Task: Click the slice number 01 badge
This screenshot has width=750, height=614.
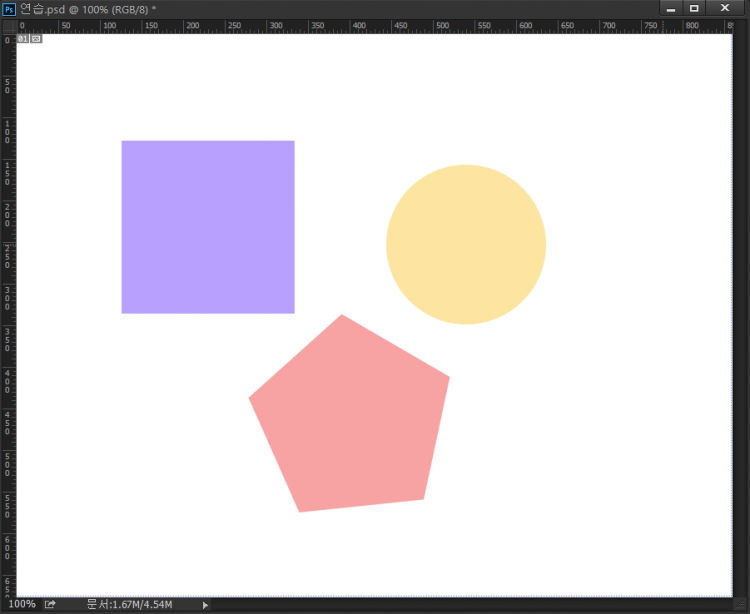Action: pos(23,39)
